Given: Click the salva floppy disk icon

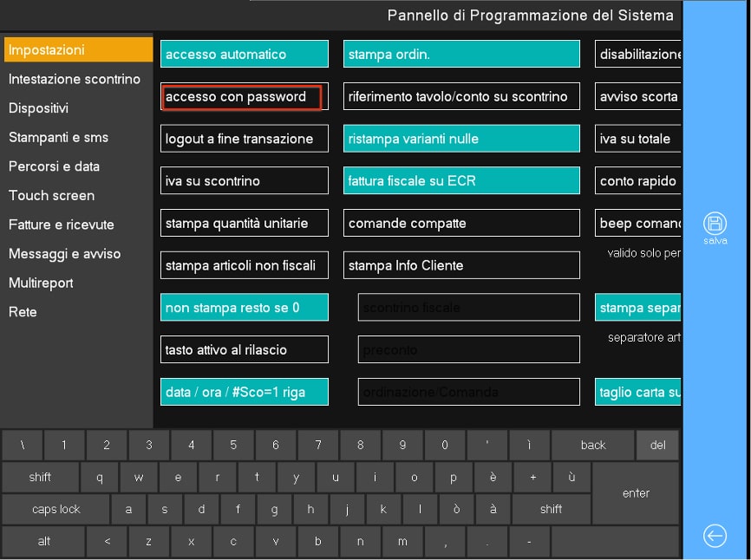Looking at the screenshot, I should (715, 222).
